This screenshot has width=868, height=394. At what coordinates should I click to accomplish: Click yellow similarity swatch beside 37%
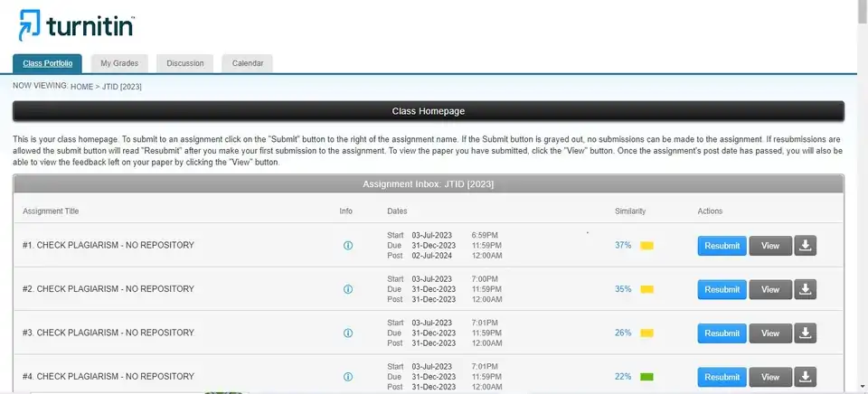[646, 246]
